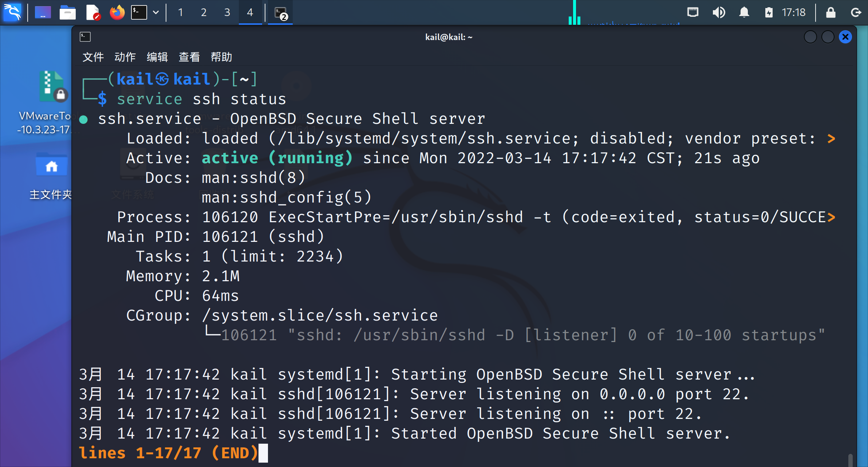The image size is (868, 467).
Task: Click the 'ssh.service - OpenBSD Secure Shell server' header
Action: pos(292,119)
